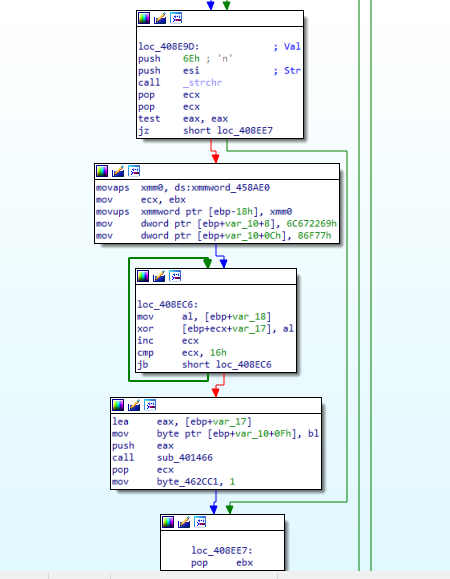
Task: Open color picker icon on lea eax block
Action: click(118, 405)
